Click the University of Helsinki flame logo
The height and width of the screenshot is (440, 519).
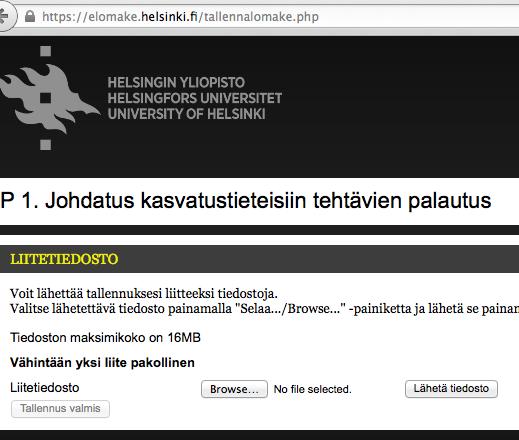click(46, 98)
